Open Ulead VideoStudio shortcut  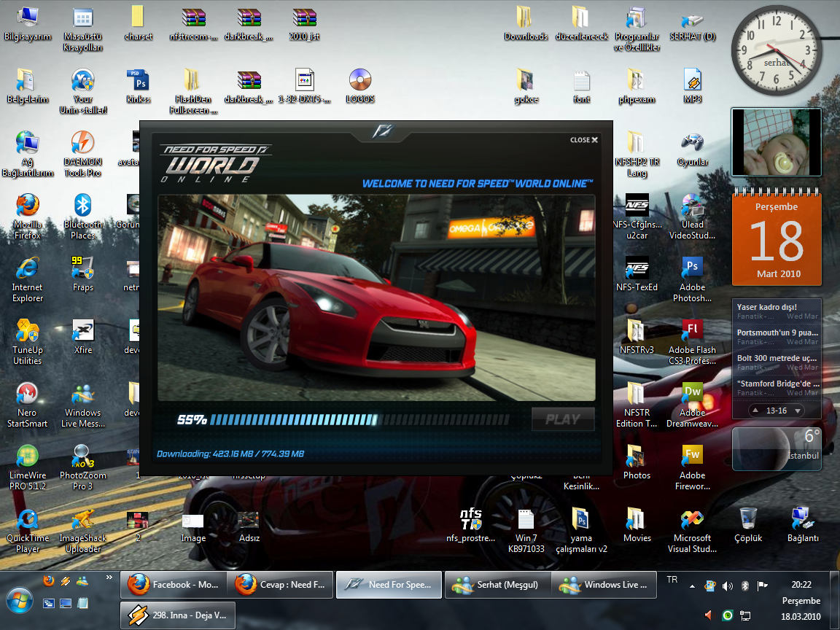pos(691,217)
